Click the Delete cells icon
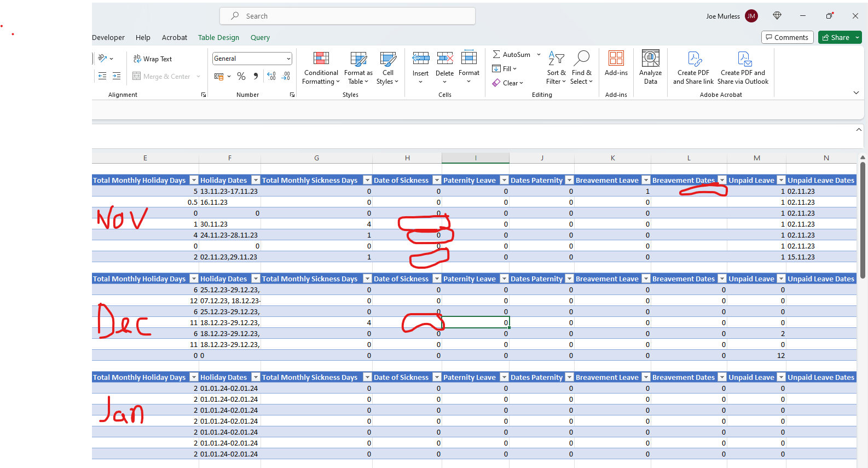 pos(444,58)
